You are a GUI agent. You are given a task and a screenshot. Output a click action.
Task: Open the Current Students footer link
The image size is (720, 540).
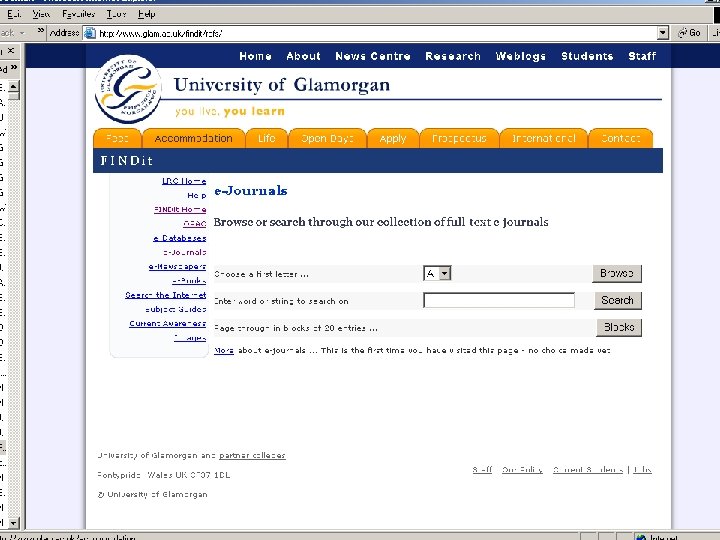pos(588,469)
